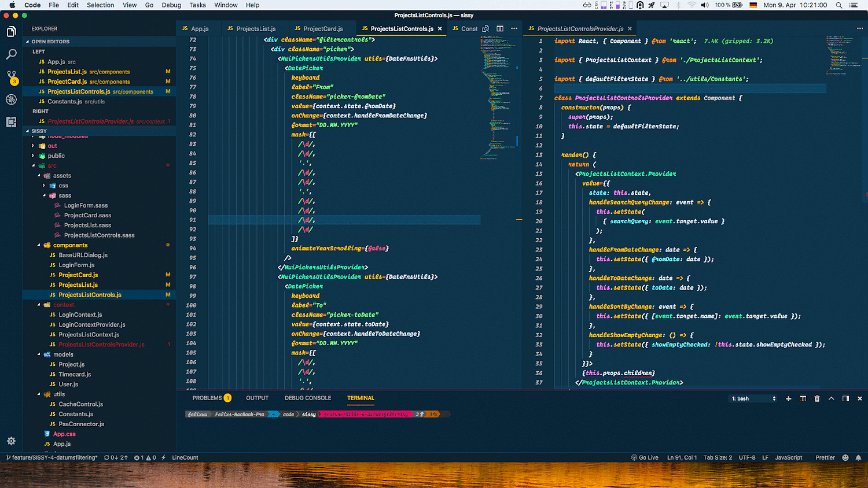
Task: Open the Source Control view
Action: tap(11, 77)
